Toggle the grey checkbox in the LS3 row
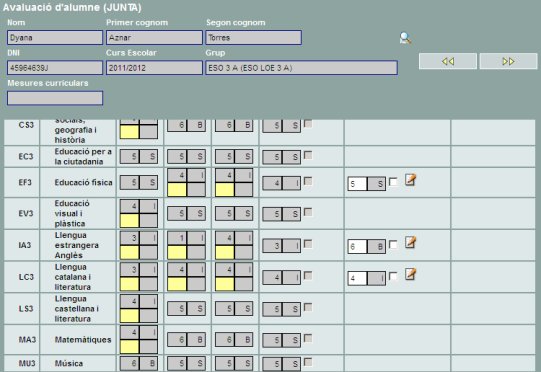Image resolution: width=541 pixels, height=372 pixels. 308,307
